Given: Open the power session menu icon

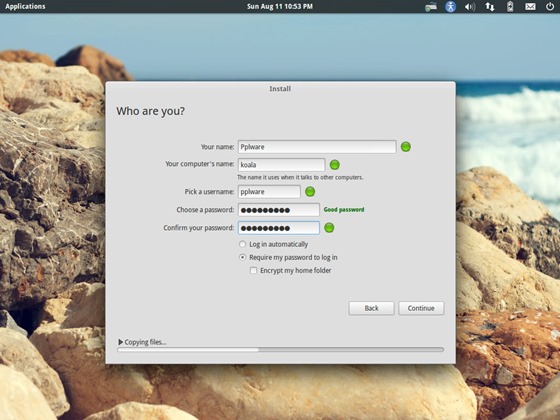Looking at the screenshot, I should (x=550, y=6).
